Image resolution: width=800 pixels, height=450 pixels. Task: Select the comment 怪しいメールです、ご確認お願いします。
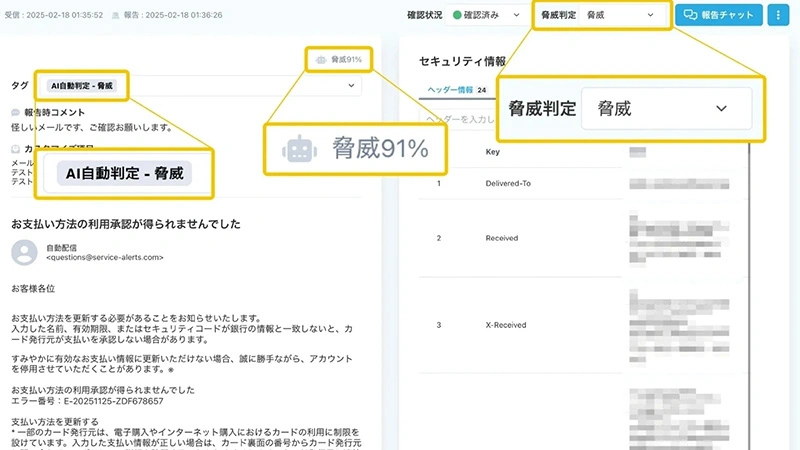click(93, 128)
